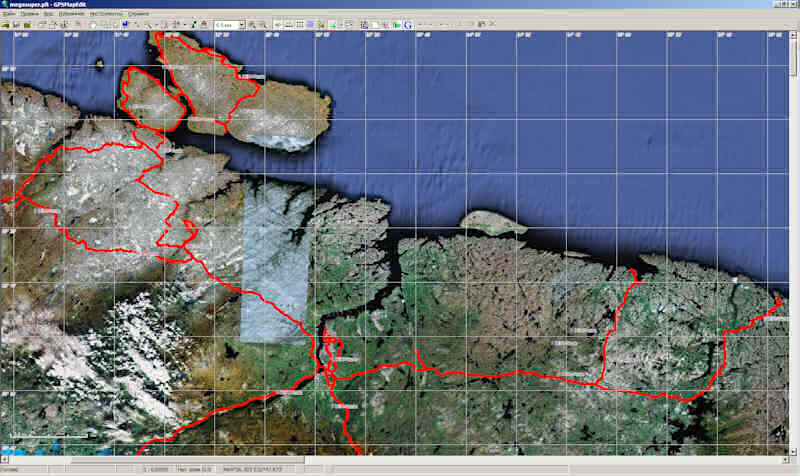
Task: Click the zoom in magnifier icon
Action: (252, 24)
